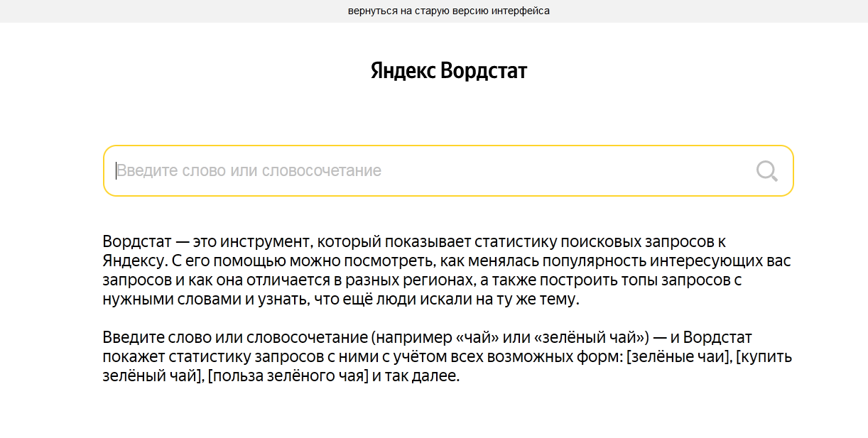Click the paragraph starting "Введите слово или словосочетание (например"

(447, 356)
